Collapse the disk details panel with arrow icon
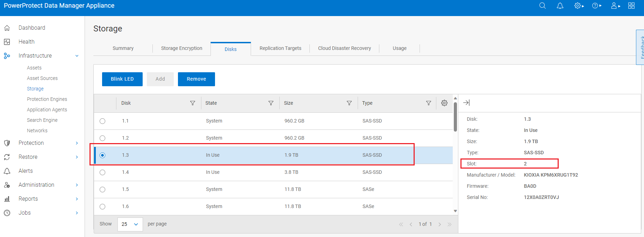 (466, 103)
